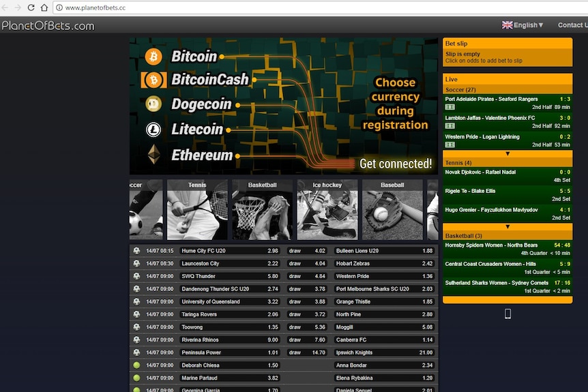The image size is (588, 392).
Task: Click the Ethereum diamond icon
Action: tap(153, 154)
